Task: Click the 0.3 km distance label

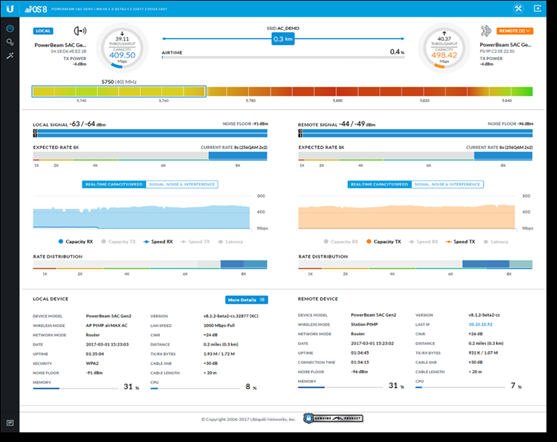Action: coord(283,39)
